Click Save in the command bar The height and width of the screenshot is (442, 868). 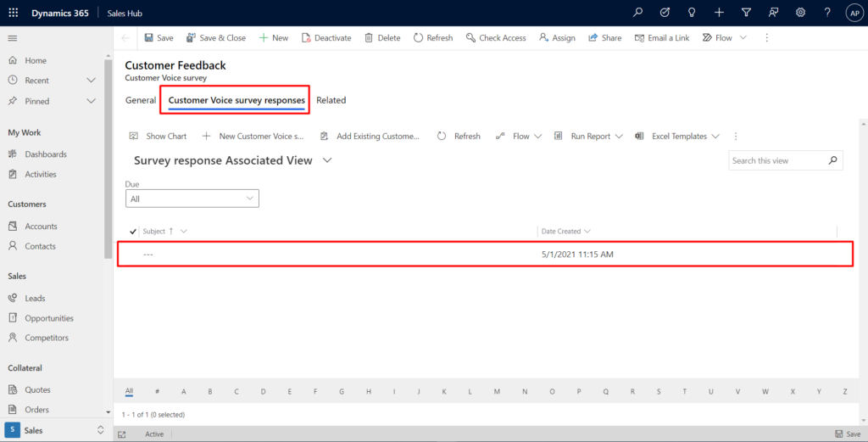click(x=159, y=37)
